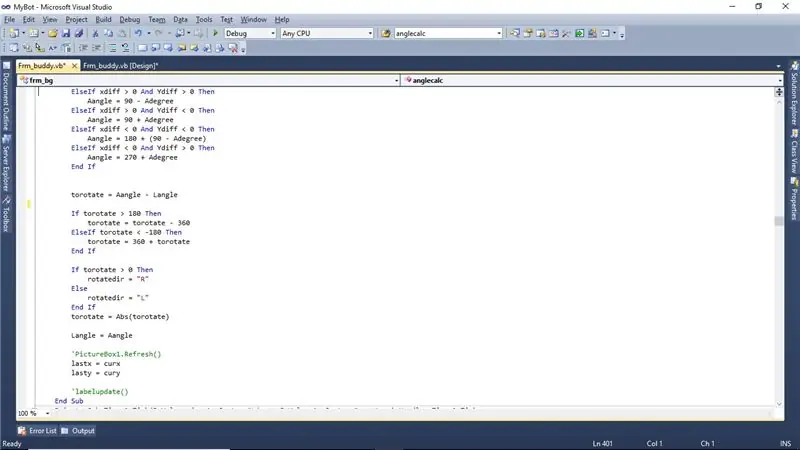Click the Navigate Backward icon

180,33
